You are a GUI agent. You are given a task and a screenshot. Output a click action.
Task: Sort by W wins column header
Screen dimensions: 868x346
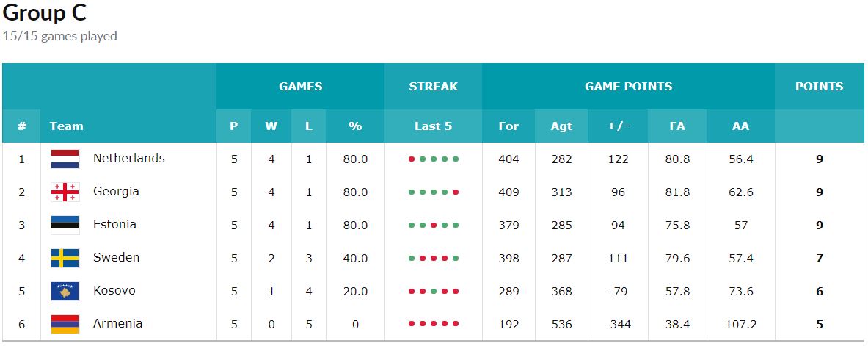pyautogui.click(x=271, y=126)
